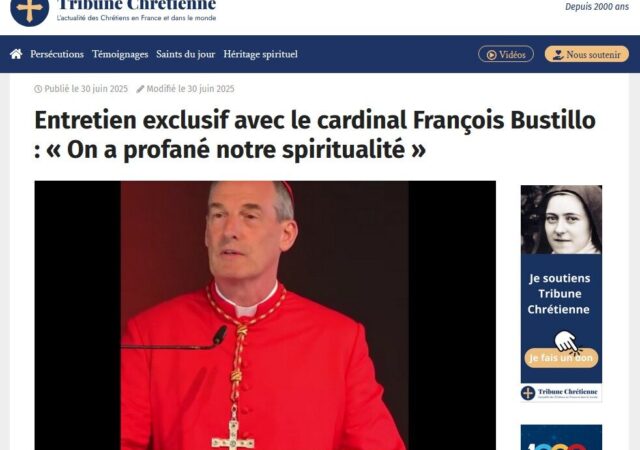
Task: Click the Nous soutenir button
Action: [x=587, y=54]
